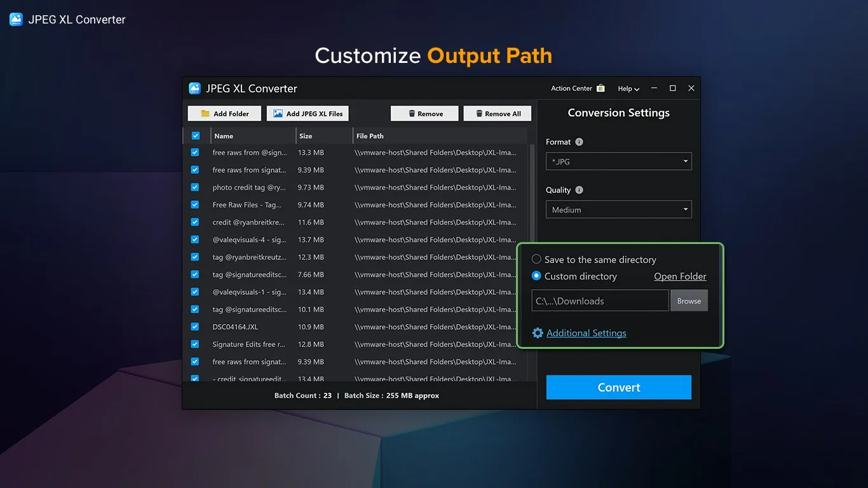Click the blue Convert button
Image resolution: width=868 pixels, height=488 pixels.
618,388
